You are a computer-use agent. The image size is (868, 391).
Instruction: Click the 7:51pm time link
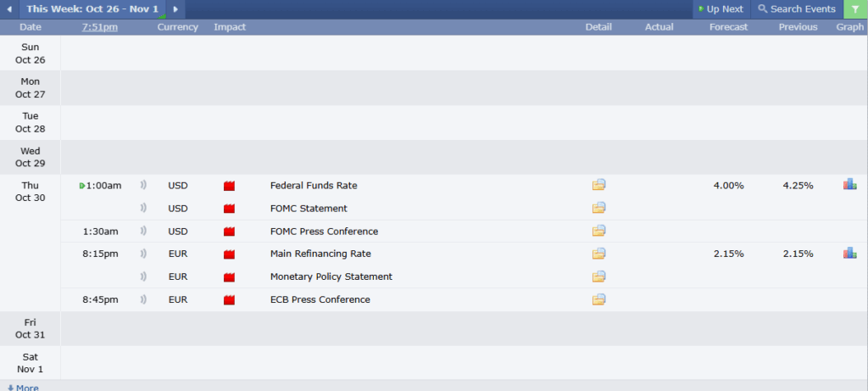click(x=100, y=27)
